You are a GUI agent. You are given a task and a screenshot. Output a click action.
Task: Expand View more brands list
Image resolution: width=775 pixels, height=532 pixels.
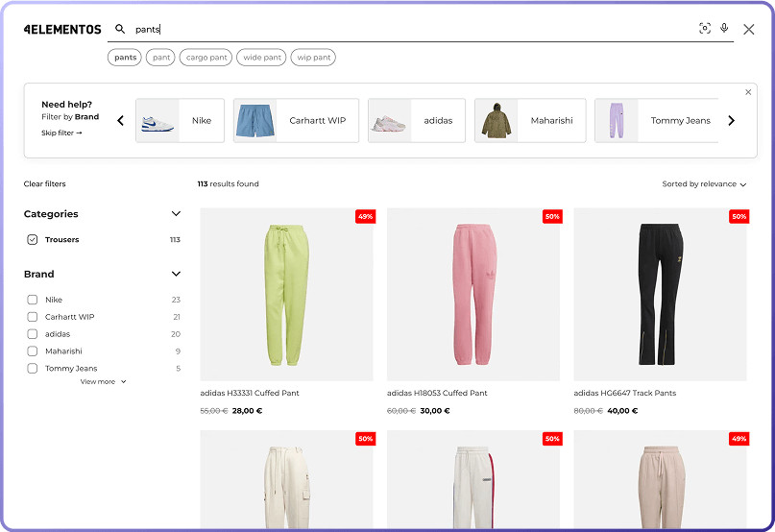point(103,382)
